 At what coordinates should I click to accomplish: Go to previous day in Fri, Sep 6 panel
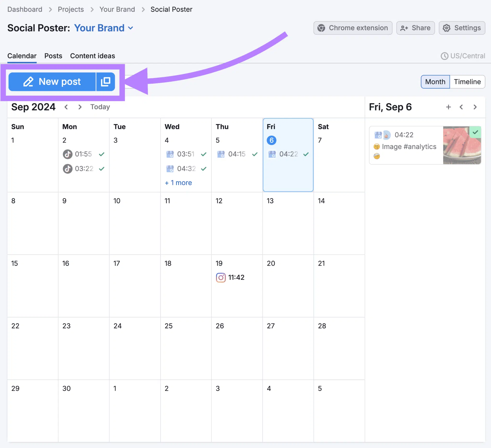tap(461, 107)
